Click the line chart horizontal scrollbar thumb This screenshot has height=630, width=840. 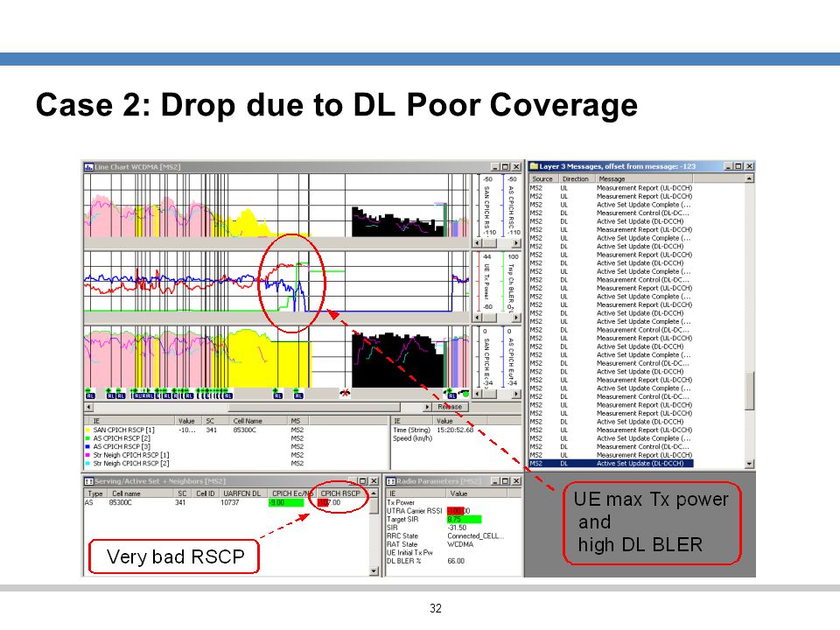pyautogui.click(x=314, y=408)
